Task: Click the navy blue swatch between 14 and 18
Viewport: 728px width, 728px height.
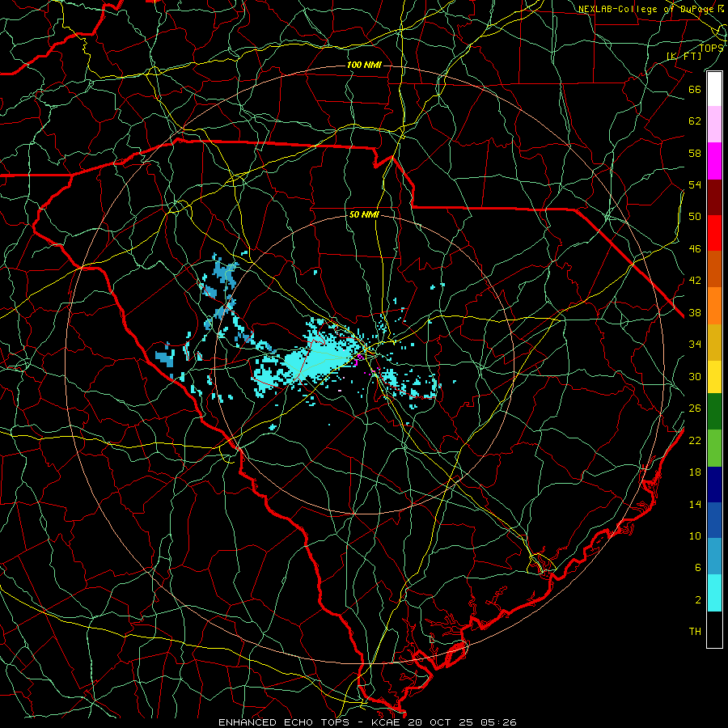Action: (x=714, y=485)
